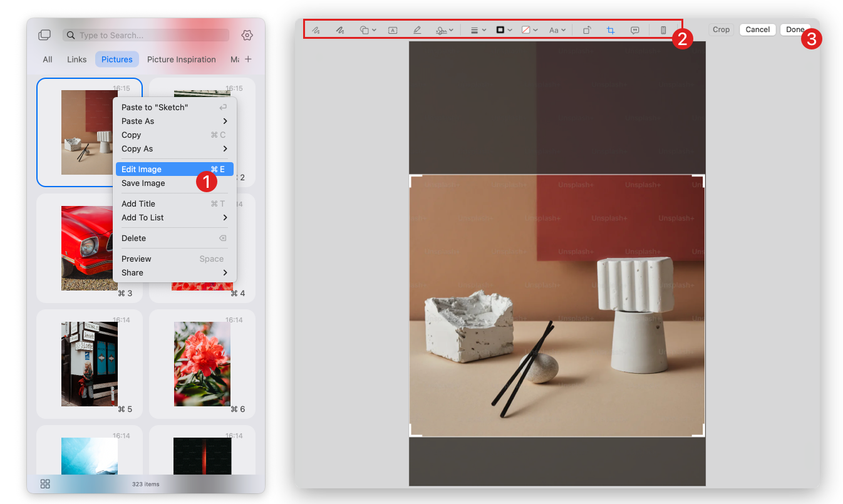Click the 323 items status text
This screenshot has width=843, height=504.
coord(145,484)
